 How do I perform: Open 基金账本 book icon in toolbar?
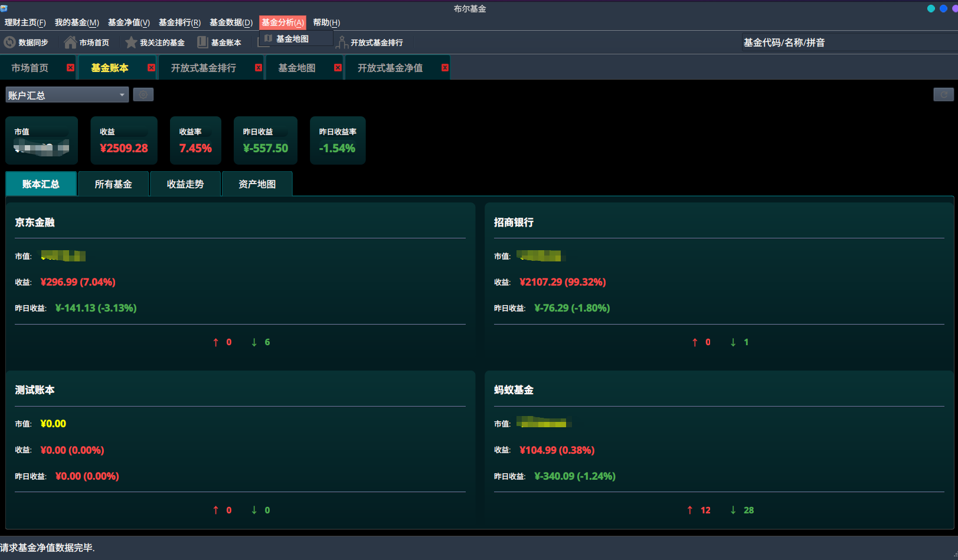pos(202,42)
